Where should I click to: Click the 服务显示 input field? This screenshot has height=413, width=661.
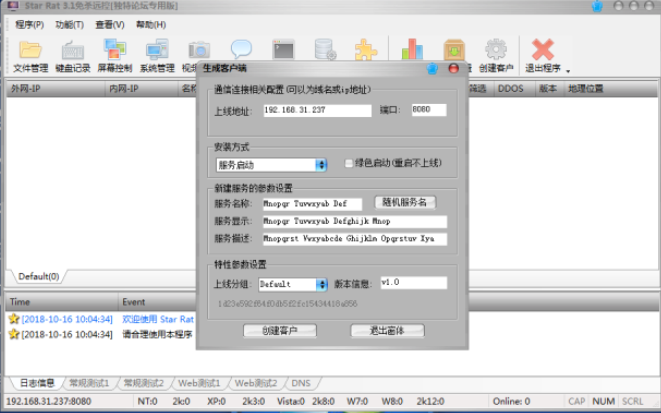click(355, 221)
